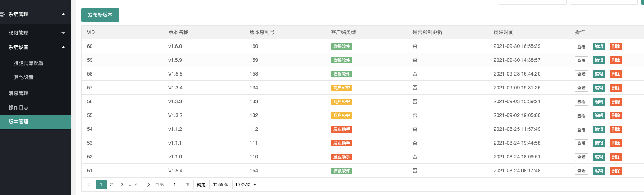Delete version v1.5.9 row

tap(616, 60)
